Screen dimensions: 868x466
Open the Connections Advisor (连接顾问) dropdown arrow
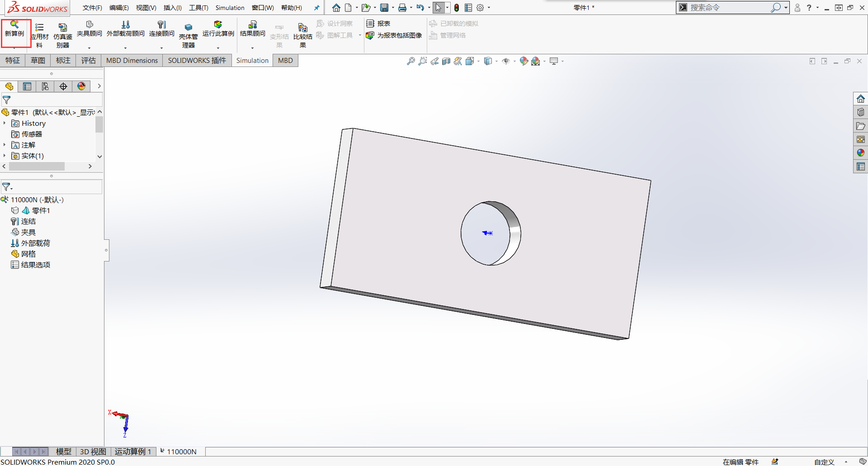point(161,48)
